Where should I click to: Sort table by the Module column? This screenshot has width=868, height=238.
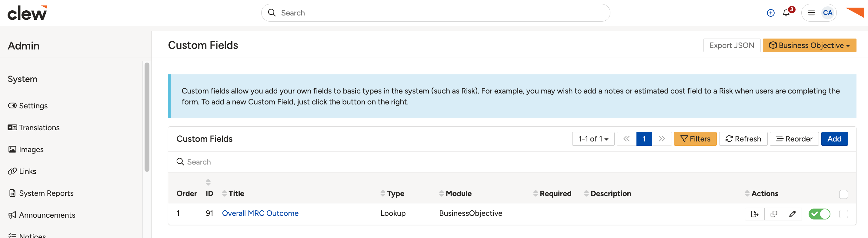pyautogui.click(x=441, y=193)
